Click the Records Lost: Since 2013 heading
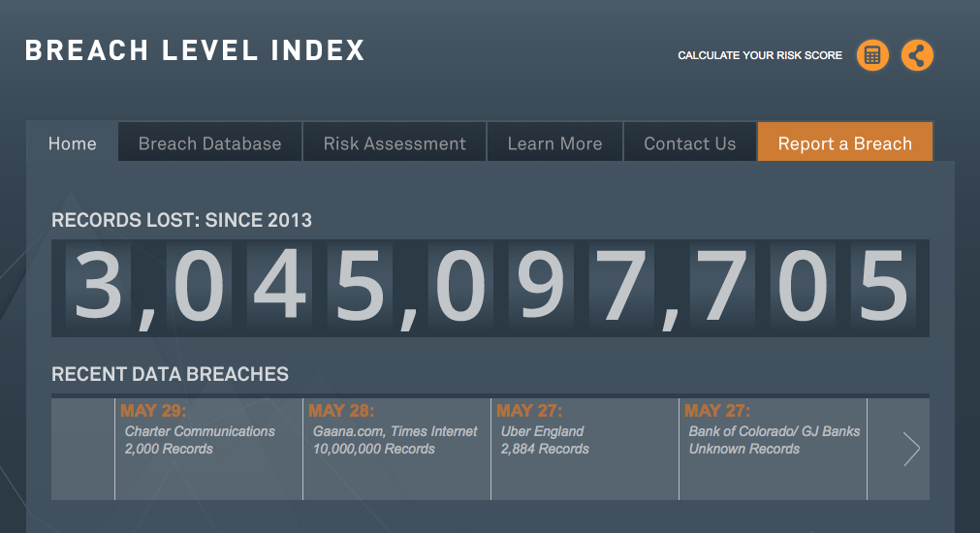 point(181,220)
